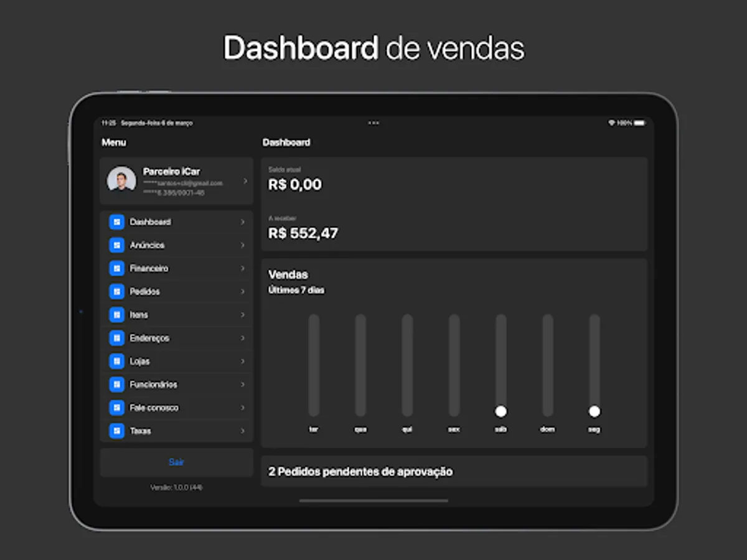Click the Itens sidebar icon

(x=117, y=315)
